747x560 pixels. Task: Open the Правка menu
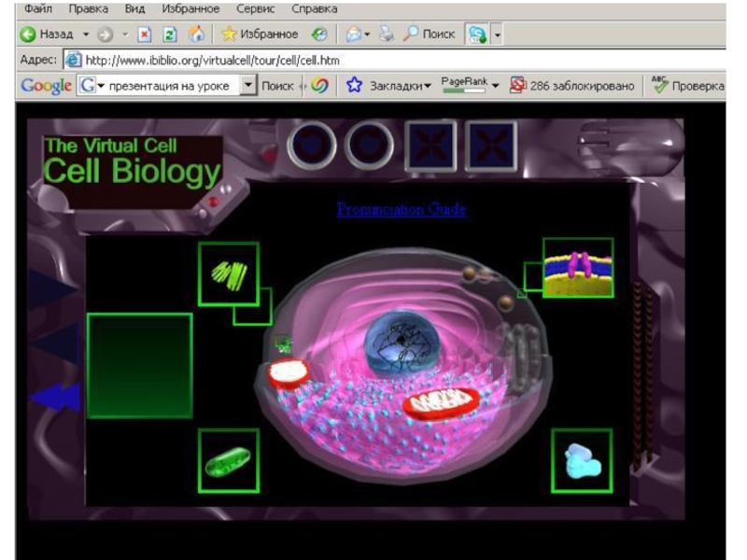coord(88,8)
